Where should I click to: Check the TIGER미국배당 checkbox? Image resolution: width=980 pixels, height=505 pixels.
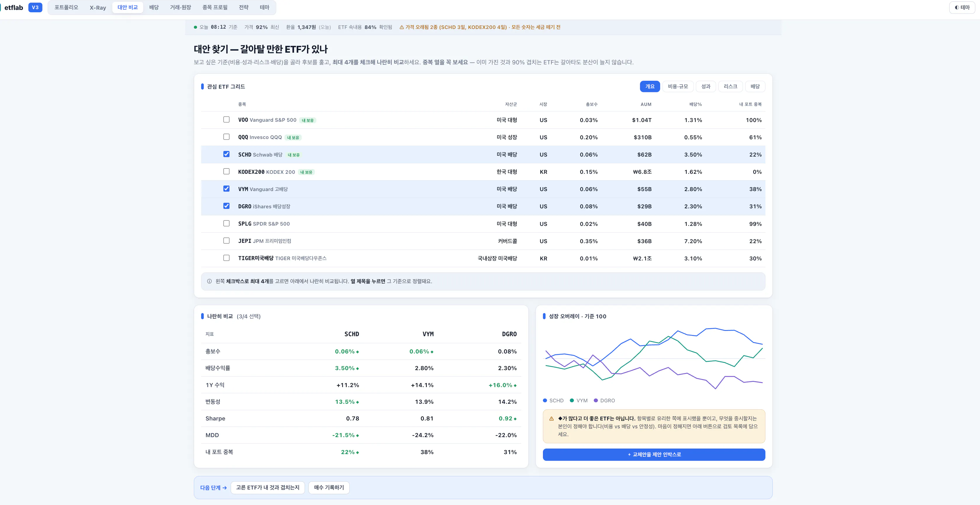click(226, 258)
